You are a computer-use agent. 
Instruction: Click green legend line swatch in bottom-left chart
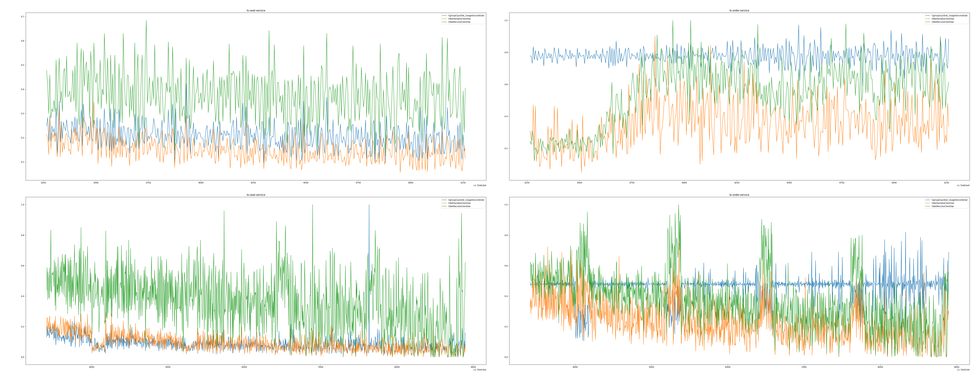(444, 206)
